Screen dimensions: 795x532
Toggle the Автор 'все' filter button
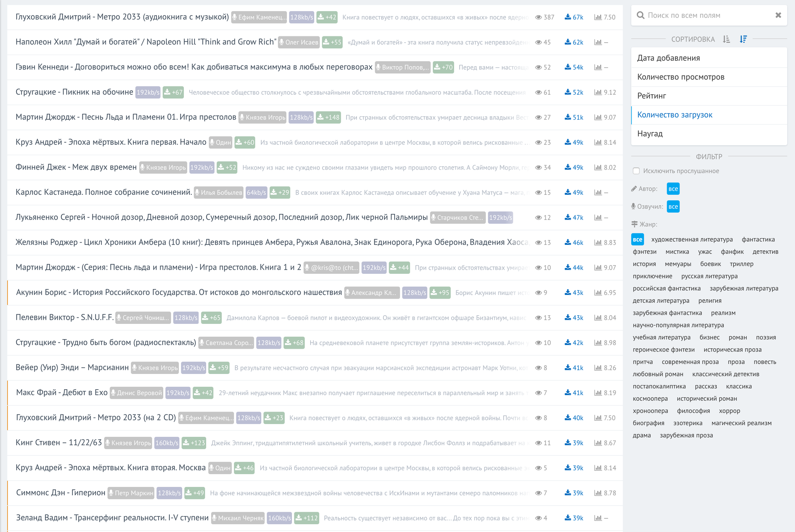coord(673,189)
